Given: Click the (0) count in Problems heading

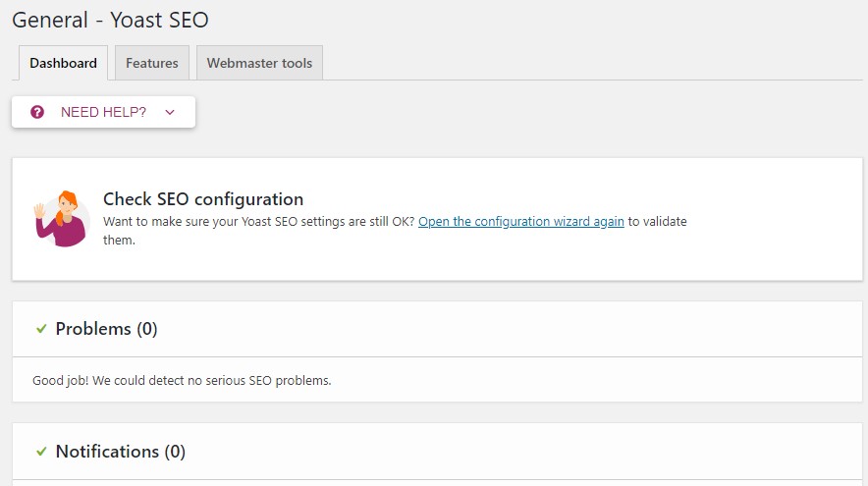Looking at the screenshot, I should [x=146, y=329].
